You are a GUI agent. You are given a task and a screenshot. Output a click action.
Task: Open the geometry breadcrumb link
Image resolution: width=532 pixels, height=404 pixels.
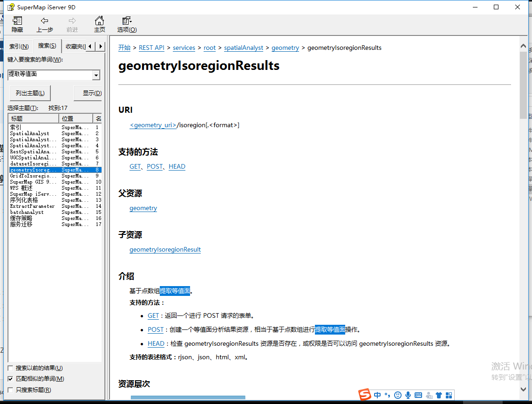[286, 48]
